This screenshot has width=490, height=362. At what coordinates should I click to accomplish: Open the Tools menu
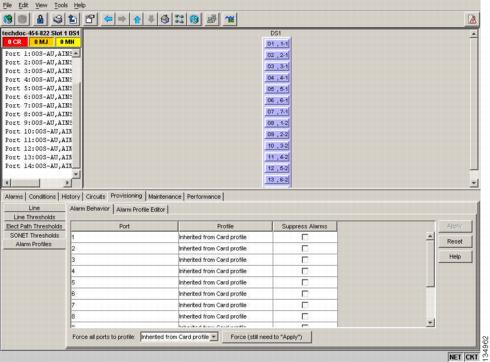61,5
